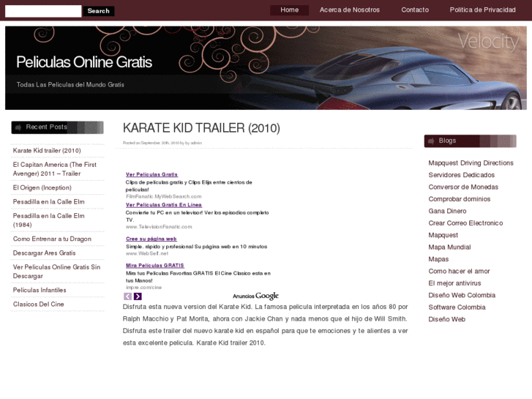
Task: Click the Blogs header arrow icon
Action: click(431, 141)
